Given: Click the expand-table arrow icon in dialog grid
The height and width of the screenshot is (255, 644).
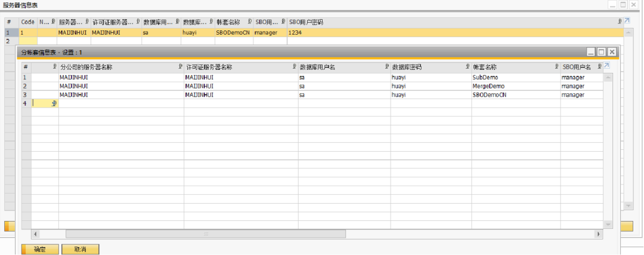Looking at the screenshot, I should point(607,66).
